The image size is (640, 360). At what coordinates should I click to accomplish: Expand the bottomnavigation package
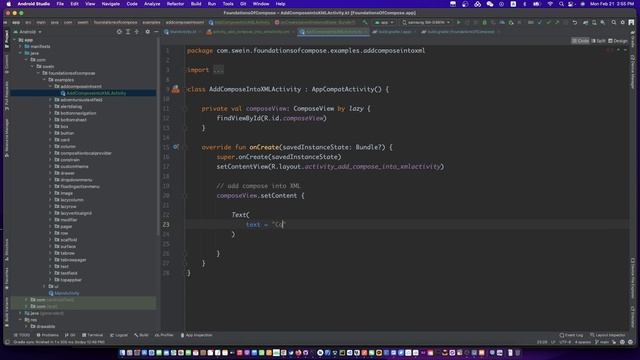click(x=51, y=113)
